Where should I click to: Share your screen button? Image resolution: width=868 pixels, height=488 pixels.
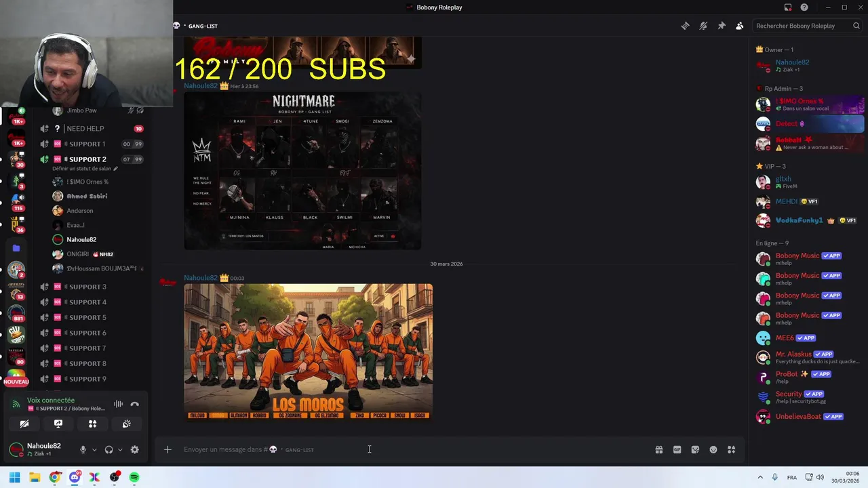pos(58,424)
